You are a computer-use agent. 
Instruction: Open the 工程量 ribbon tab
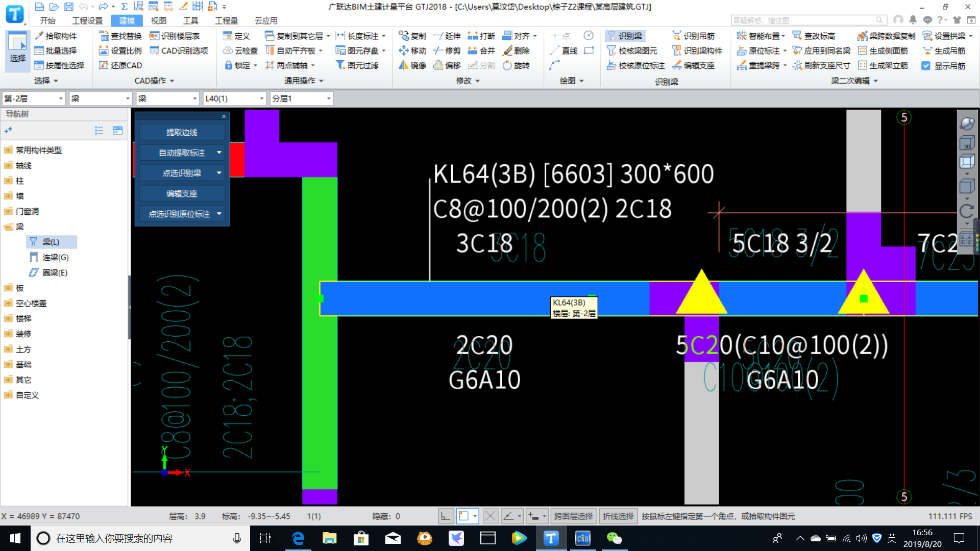point(226,20)
